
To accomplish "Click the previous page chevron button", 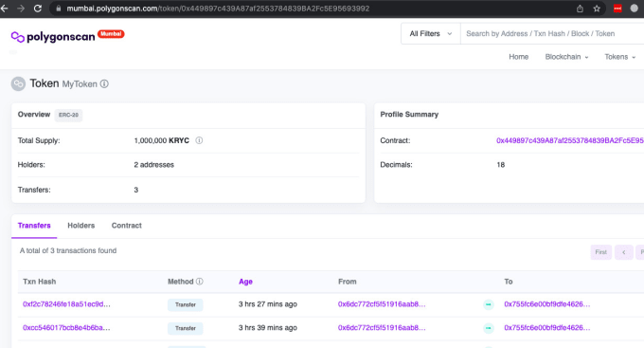I will point(623,252).
